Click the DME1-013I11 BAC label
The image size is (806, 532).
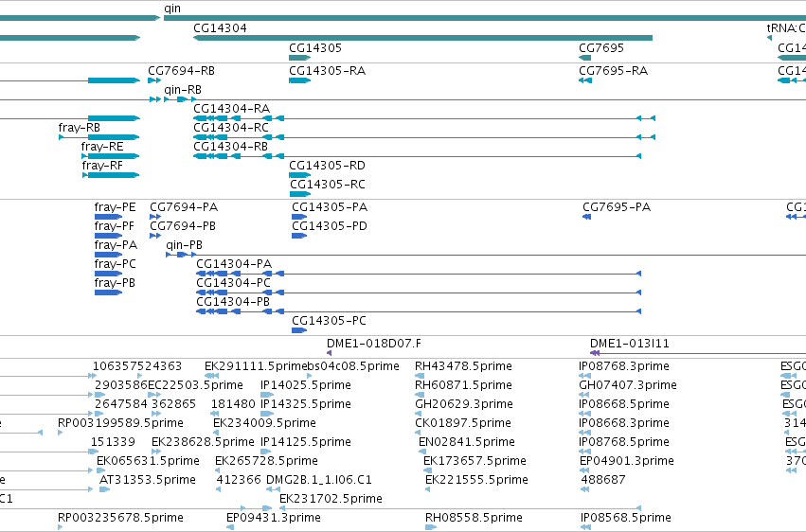pyautogui.click(x=630, y=344)
